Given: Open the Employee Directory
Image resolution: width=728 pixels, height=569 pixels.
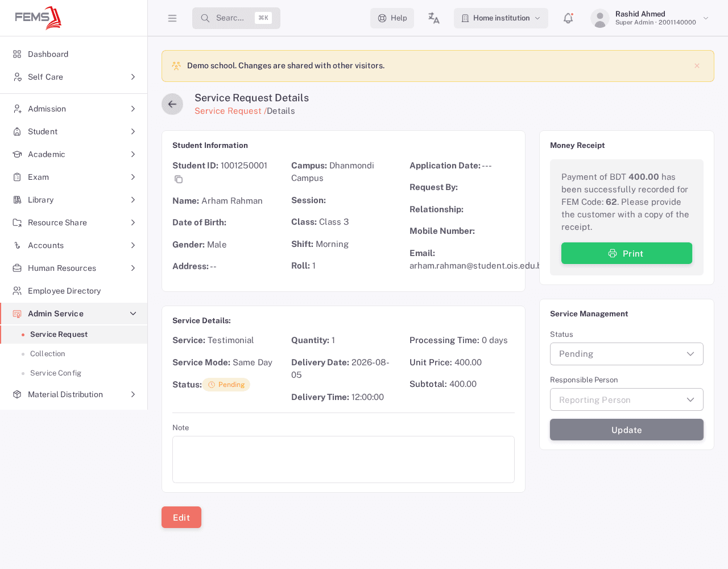Looking at the screenshot, I should pyautogui.click(x=74, y=291).
